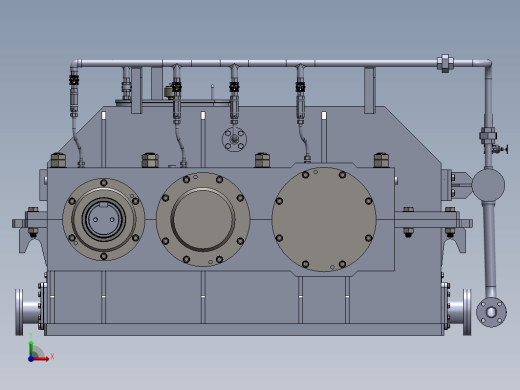Select the gearbox bottom base plate

click(x=244, y=329)
